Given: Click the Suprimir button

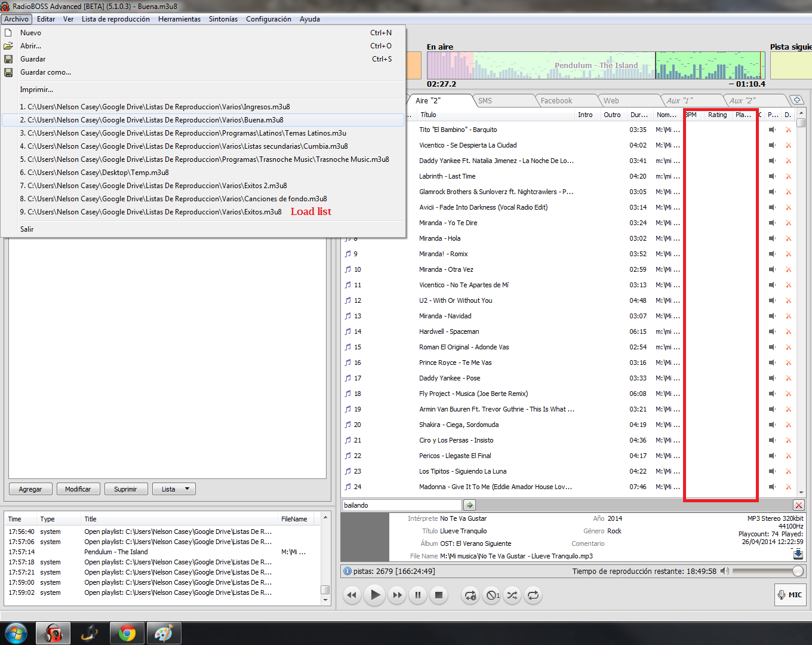Looking at the screenshot, I should tap(125, 489).
